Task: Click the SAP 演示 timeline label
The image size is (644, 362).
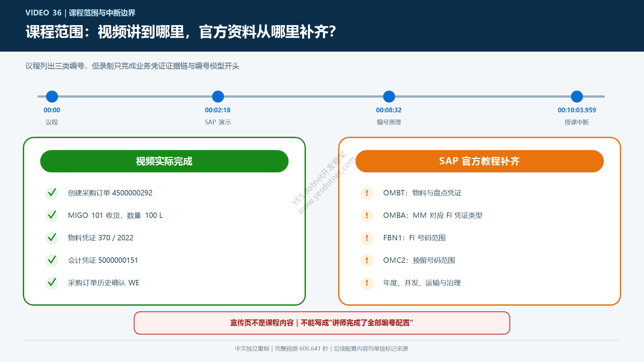Action: tap(218, 122)
